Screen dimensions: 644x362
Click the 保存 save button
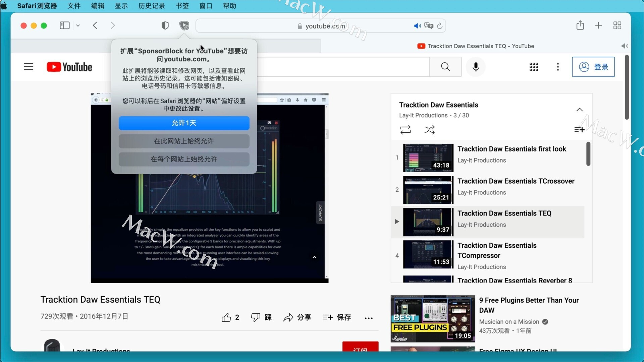coord(337,317)
